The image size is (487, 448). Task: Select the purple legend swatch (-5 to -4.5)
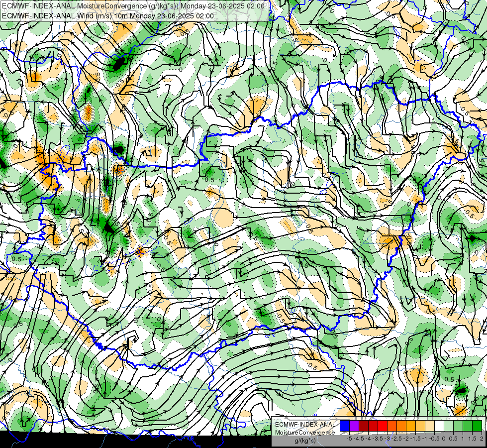[x=354, y=426]
